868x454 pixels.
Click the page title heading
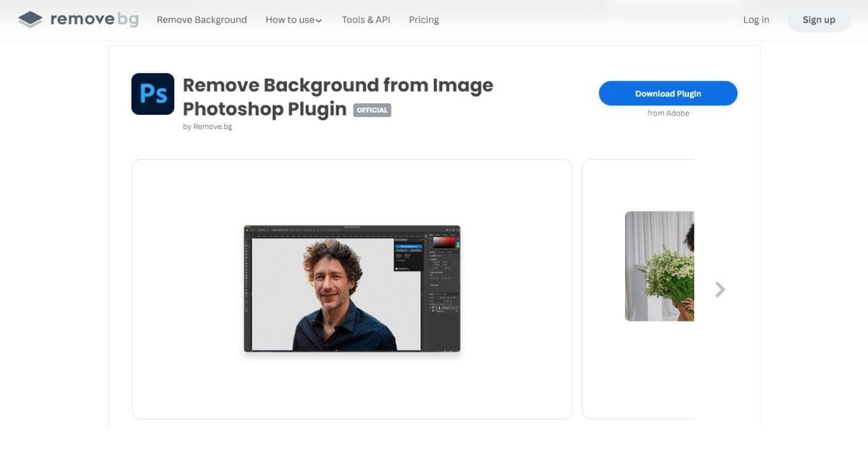pyautogui.click(x=338, y=97)
